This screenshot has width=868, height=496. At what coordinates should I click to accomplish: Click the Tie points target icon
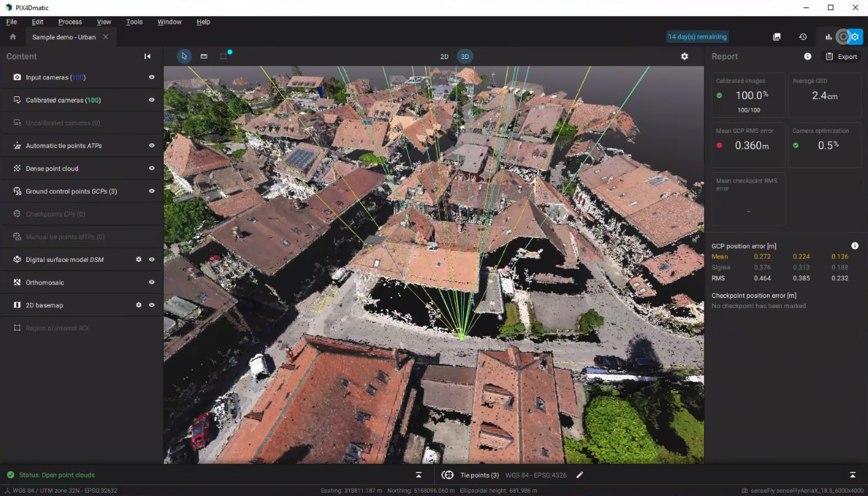click(x=448, y=475)
